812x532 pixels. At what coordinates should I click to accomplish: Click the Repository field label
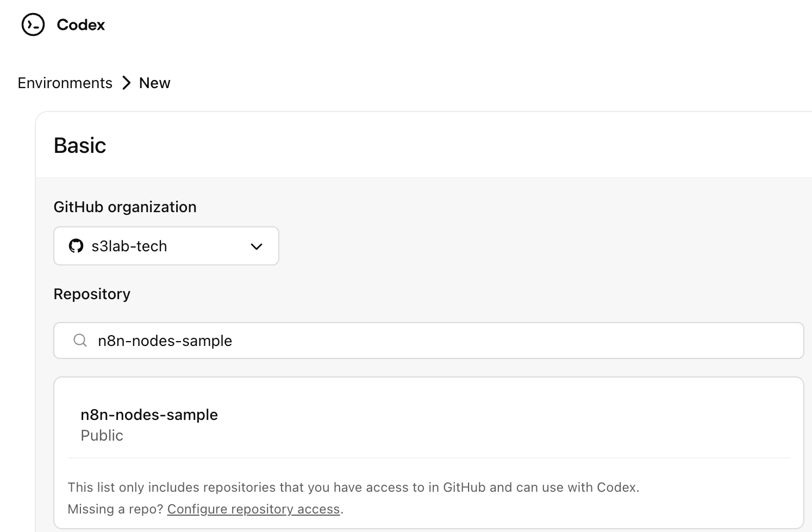coord(92,294)
